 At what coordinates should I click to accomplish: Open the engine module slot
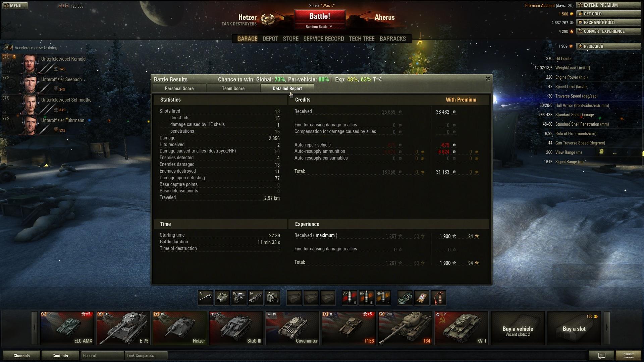pos(239,298)
